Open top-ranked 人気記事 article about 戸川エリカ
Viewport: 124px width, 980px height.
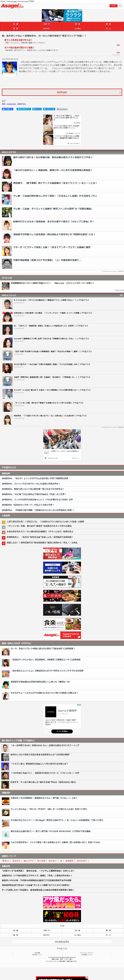(x=45, y=522)
